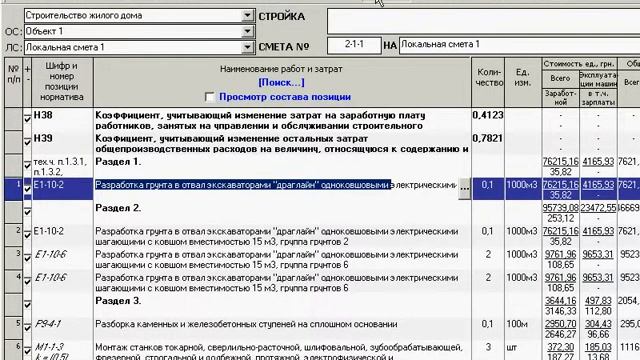Click quantity 3 in row 6
This screenshot has height=360, width=640.
(488, 347)
